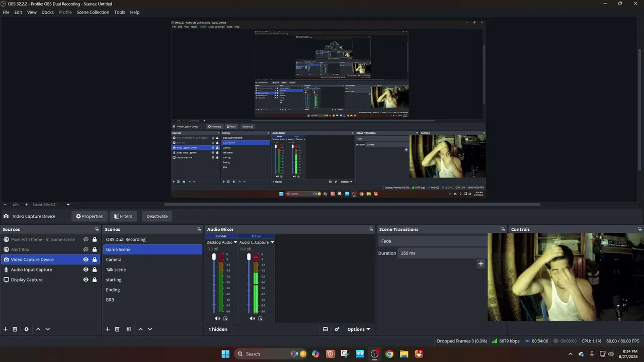Remove selected scene using trash icon
The image size is (644, 362).
point(117,329)
